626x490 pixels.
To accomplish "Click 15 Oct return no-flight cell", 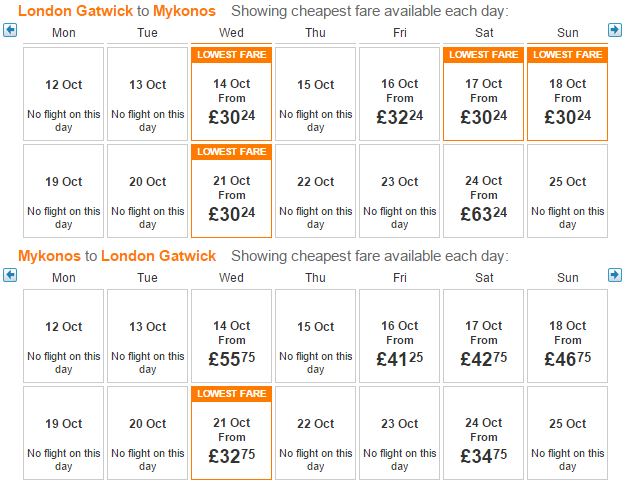I will click(x=315, y=336).
